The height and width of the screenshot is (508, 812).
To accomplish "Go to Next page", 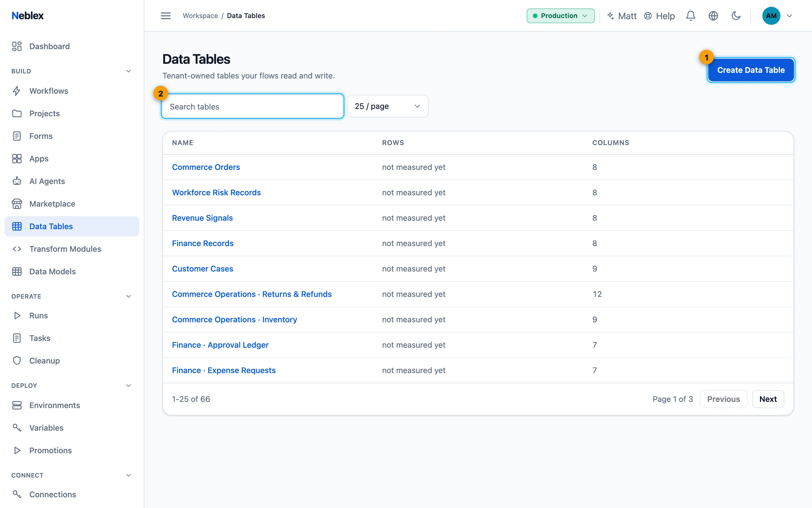I will click(768, 399).
